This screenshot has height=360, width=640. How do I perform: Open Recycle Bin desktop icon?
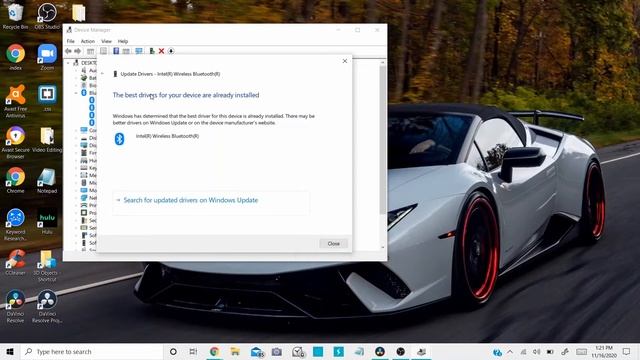pos(15,16)
